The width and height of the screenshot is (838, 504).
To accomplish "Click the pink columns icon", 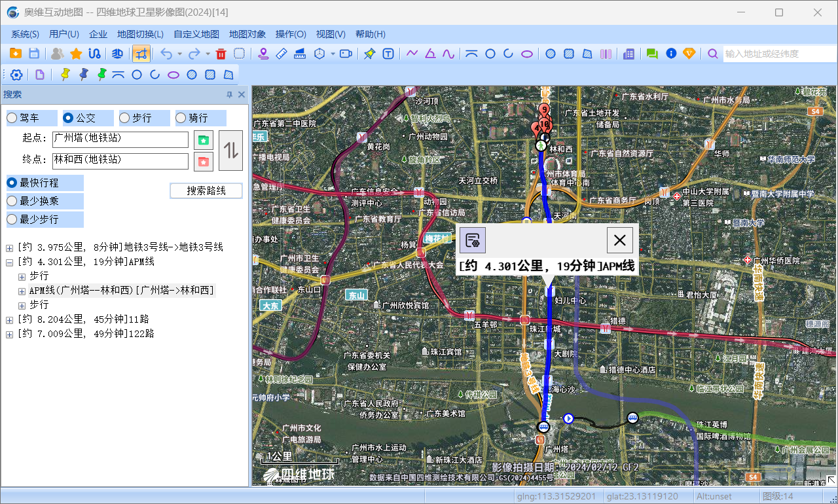I will 606,54.
